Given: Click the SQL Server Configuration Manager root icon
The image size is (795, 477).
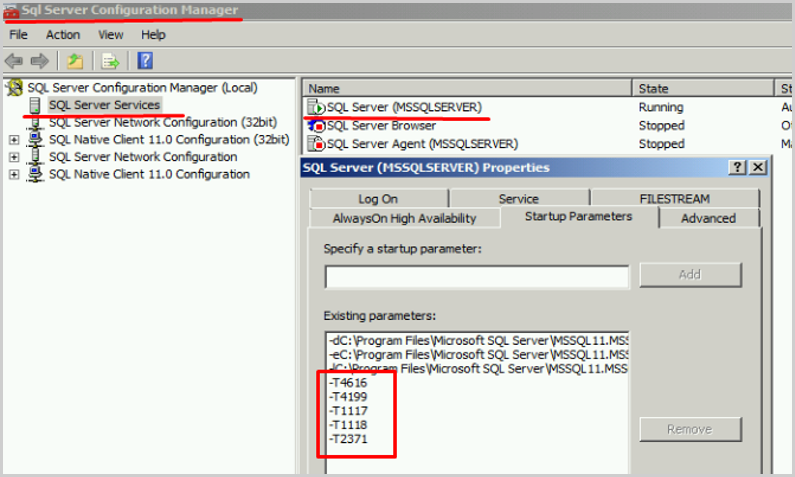Looking at the screenshot, I should click(15, 88).
